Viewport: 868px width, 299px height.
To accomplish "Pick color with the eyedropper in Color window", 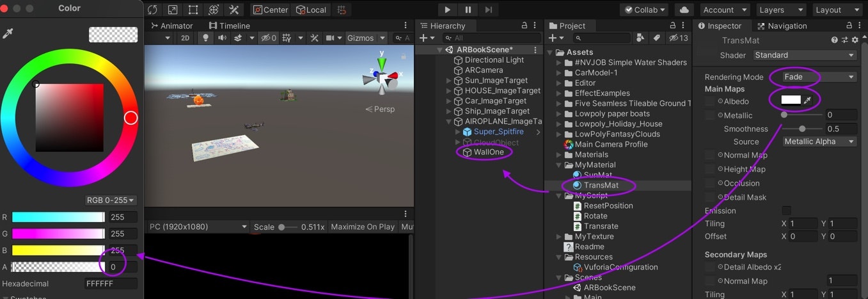I will coord(8,33).
